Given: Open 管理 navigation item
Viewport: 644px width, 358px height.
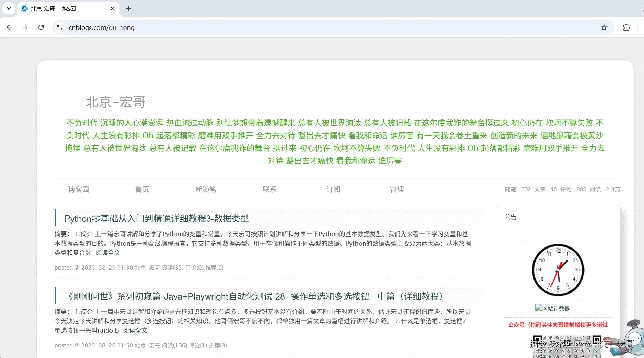Looking at the screenshot, I should (x=397, y=189).
